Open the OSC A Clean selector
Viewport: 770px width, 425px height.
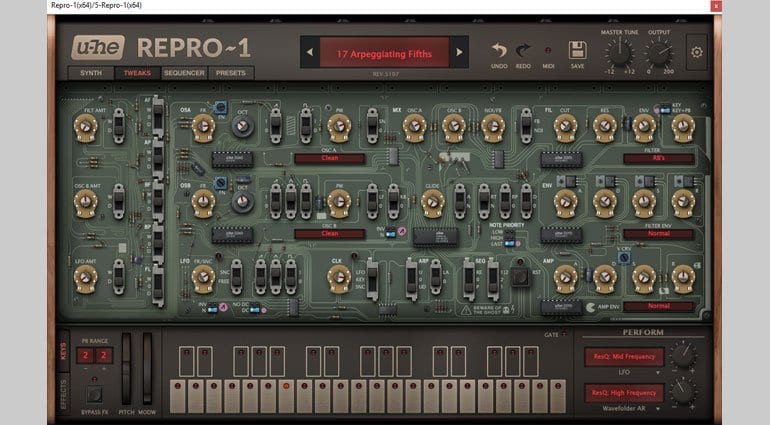[x=330, y=158]
